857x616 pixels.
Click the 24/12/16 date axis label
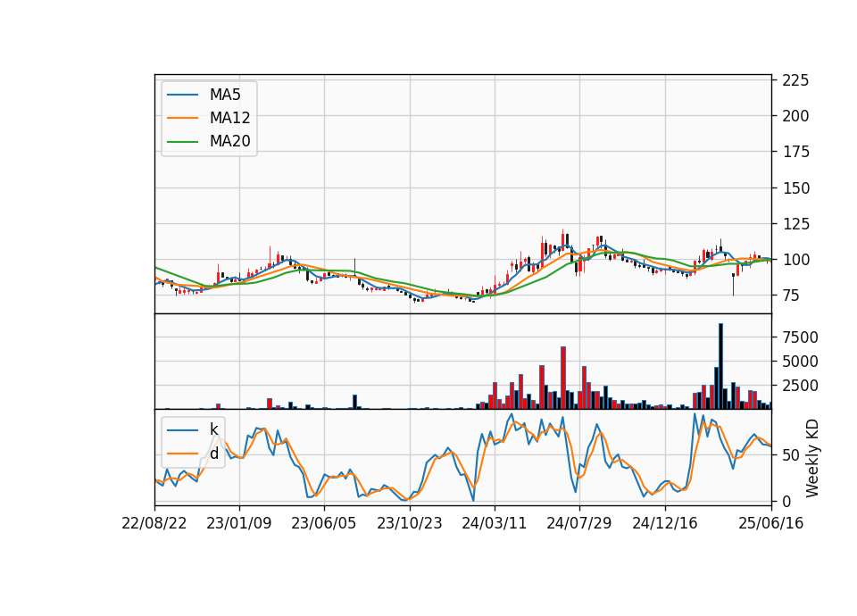(664, 523)
